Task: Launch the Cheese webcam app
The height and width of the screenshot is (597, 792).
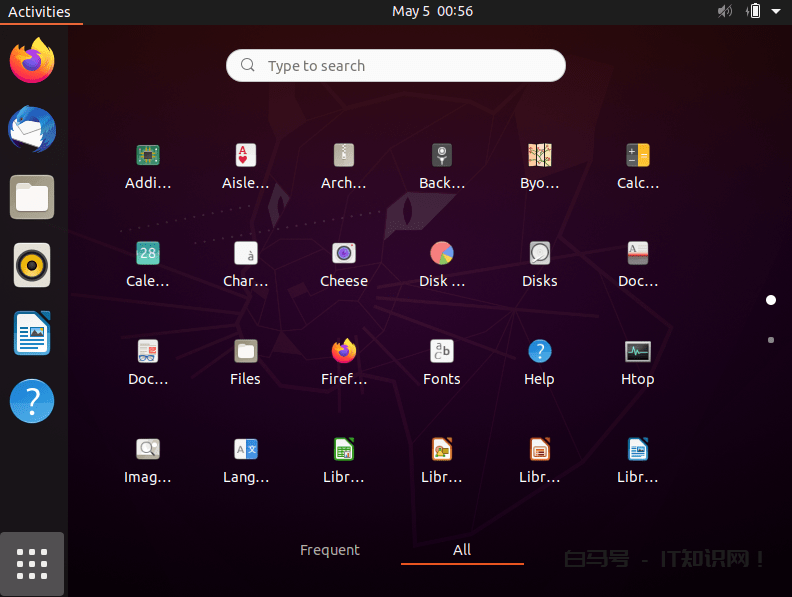Action: 344,254
